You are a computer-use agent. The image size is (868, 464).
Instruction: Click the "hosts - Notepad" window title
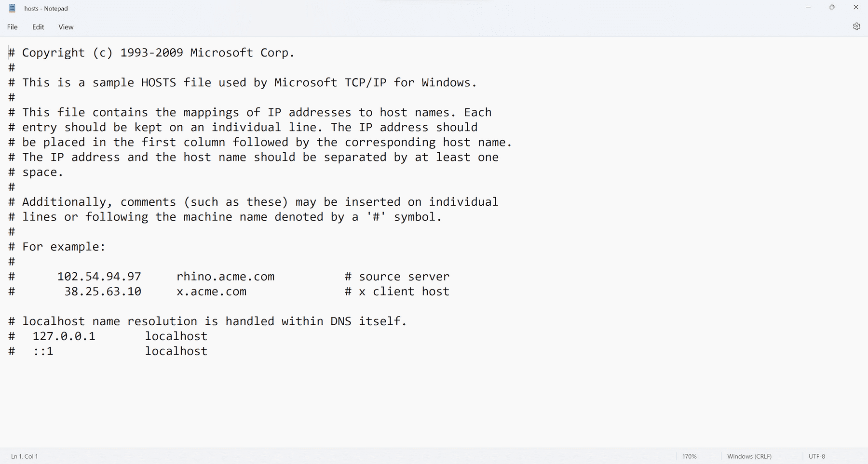coord(46,9)
